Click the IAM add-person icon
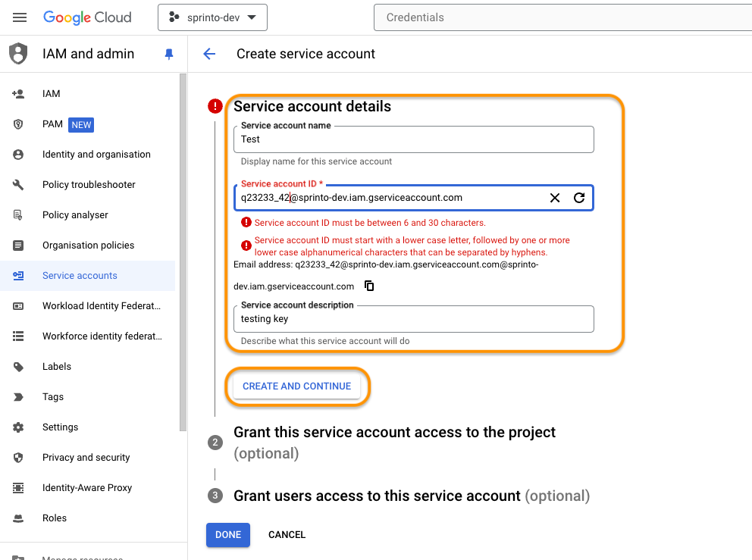Viewport: 752px width, 560px height. [18, 94]
